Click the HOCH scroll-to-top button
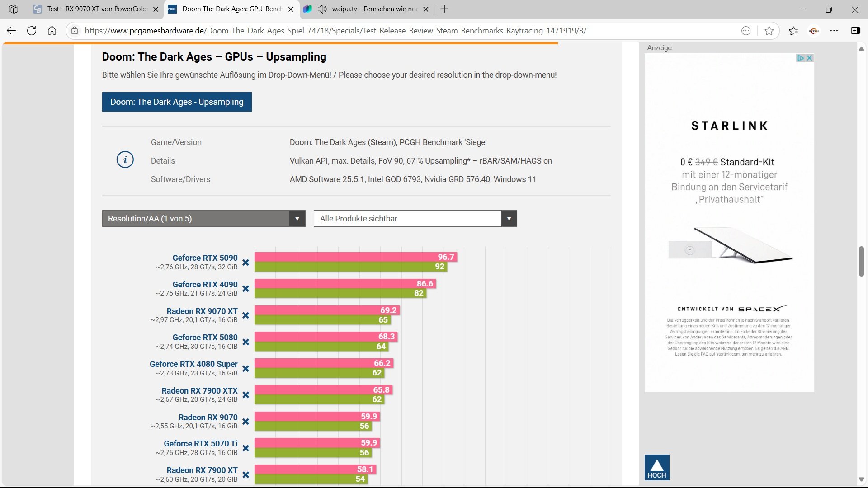This screenshot has height=488, width=868. coord(656,467)
